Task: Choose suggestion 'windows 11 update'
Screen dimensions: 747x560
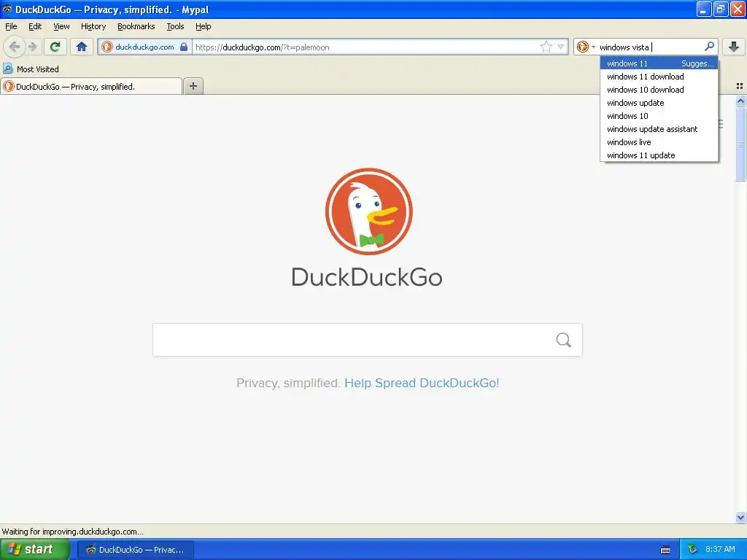Action: [659, 155]
